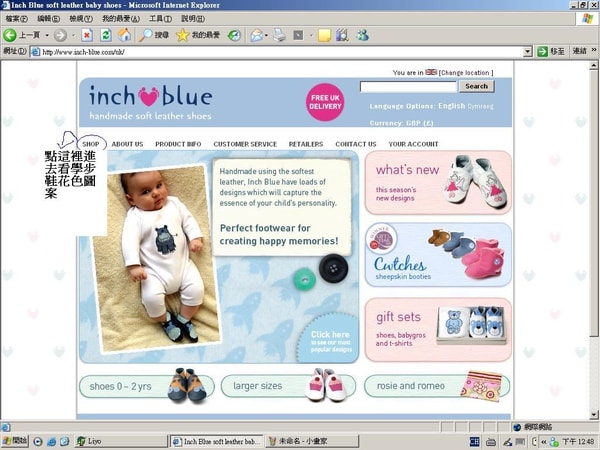The image size is (600, 450).
Task: Click the Research books icon in toolbar
Action: pos(342,35)
